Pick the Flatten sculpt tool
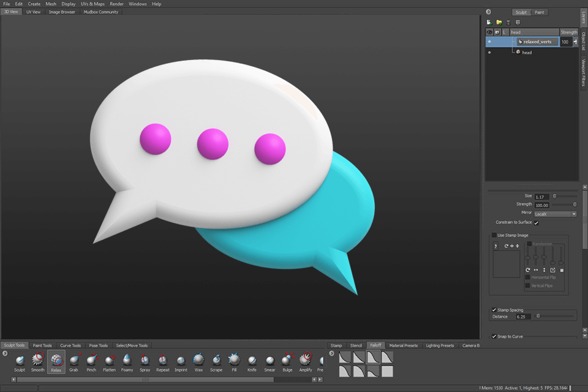The height and width of the screenshot is (392, 588). 109,361
